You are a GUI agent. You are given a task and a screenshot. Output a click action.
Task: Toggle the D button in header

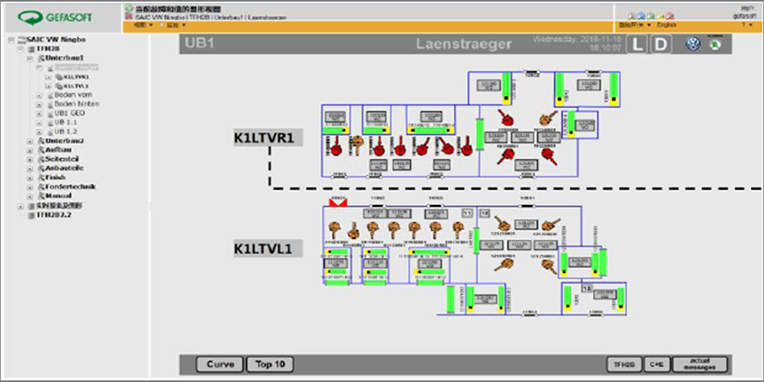661,45
